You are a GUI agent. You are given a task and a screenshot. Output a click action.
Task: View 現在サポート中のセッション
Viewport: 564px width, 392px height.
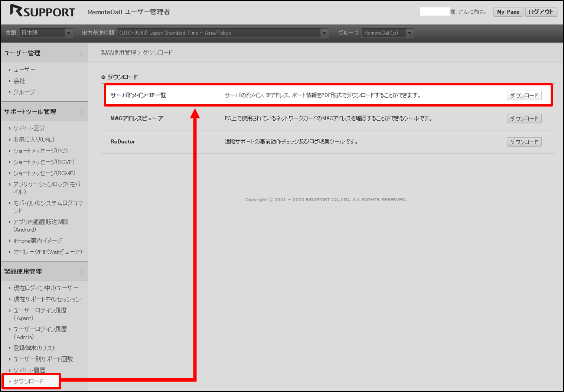click(47, 299)
